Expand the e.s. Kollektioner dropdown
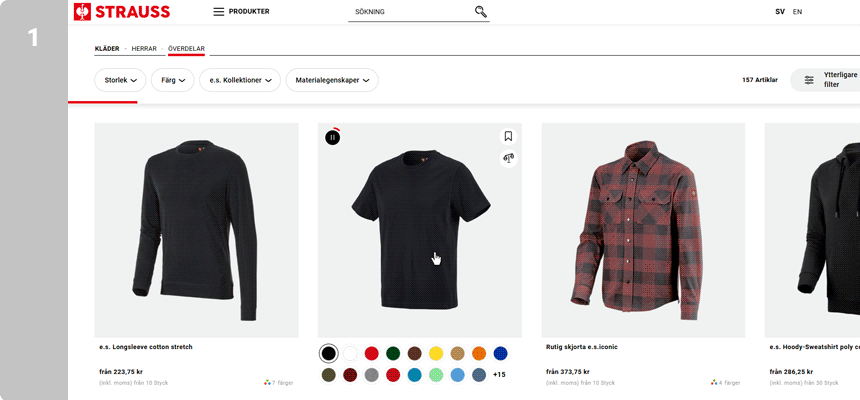This screenshot has height=400, width=860. [240, 80]
